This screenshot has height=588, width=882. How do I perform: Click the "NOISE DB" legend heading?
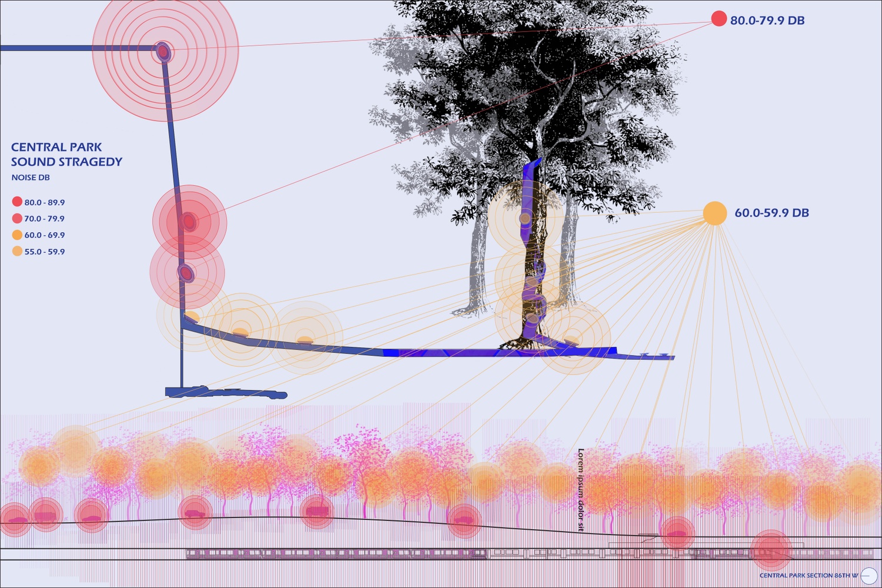[x=31, y=178]
